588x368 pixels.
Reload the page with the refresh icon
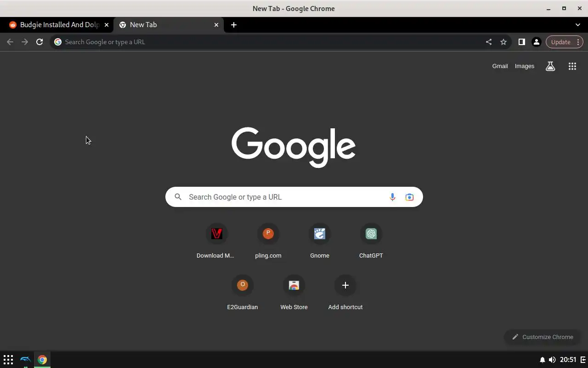[x=40, y=42]
